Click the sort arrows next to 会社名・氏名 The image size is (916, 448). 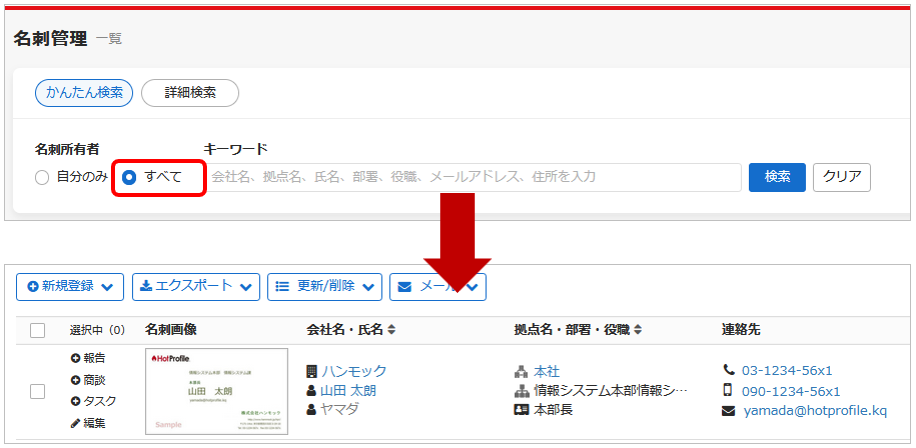392,329
